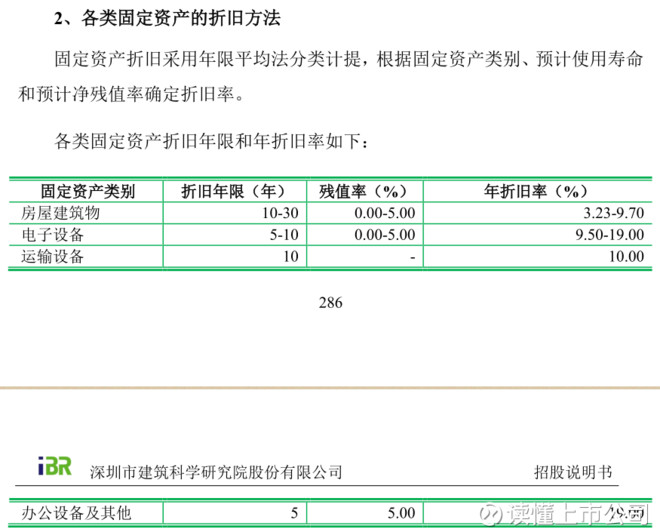Click table header '年折旧率（%）'
The width and height of the screenshot is (660, 532).
click(x=537, y=192)
